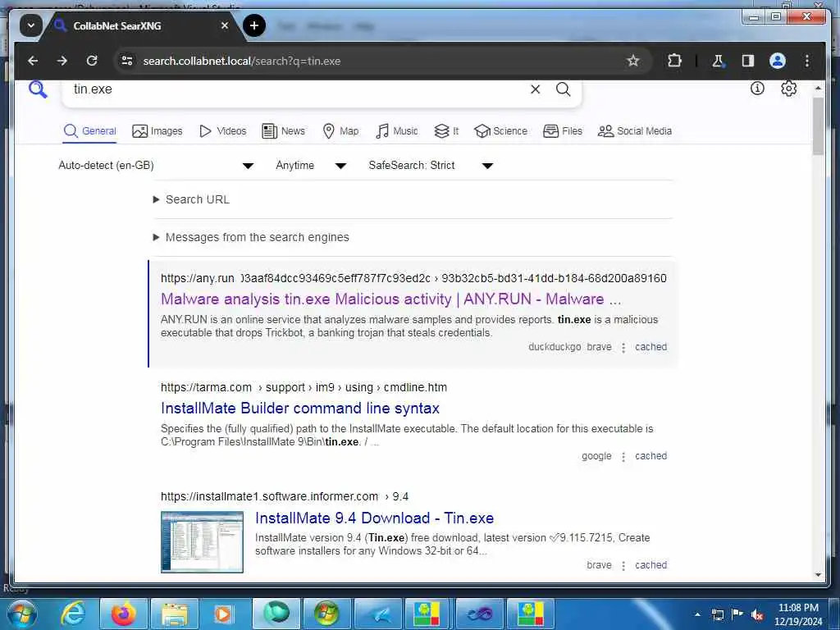Close the CollabNet SearXNG tab
The width and height of the screenshot is (840, 630).
tap(225, 25)
